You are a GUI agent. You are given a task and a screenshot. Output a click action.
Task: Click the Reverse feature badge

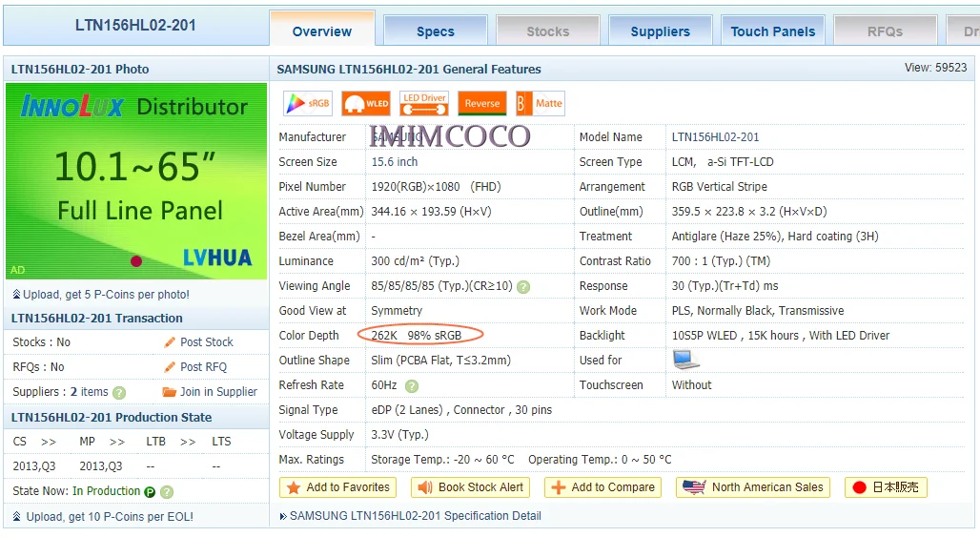(481, 104)
